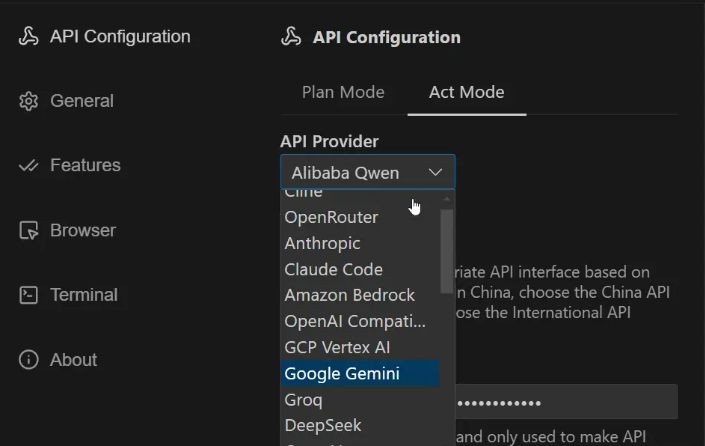This screenshot has width=705, height=446.
Task: Choose Claude Code as API provider
Action: (x=360, y=269)
